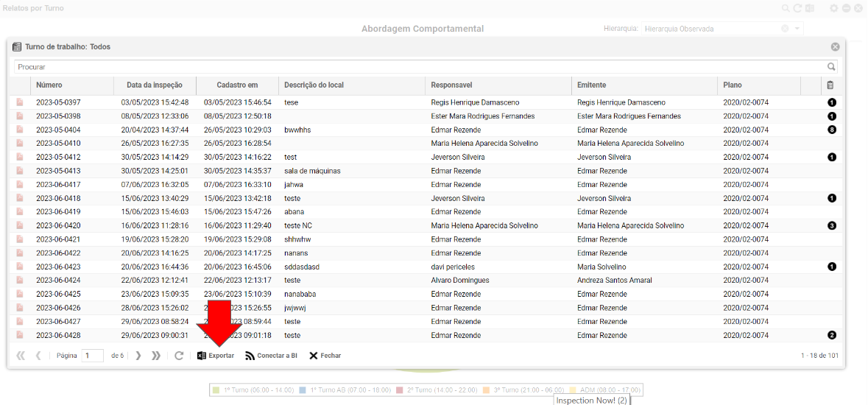Toggle the ADM (08:00 - 17:00) legend entry
868x405 pixels.
(x=605, y=390)
